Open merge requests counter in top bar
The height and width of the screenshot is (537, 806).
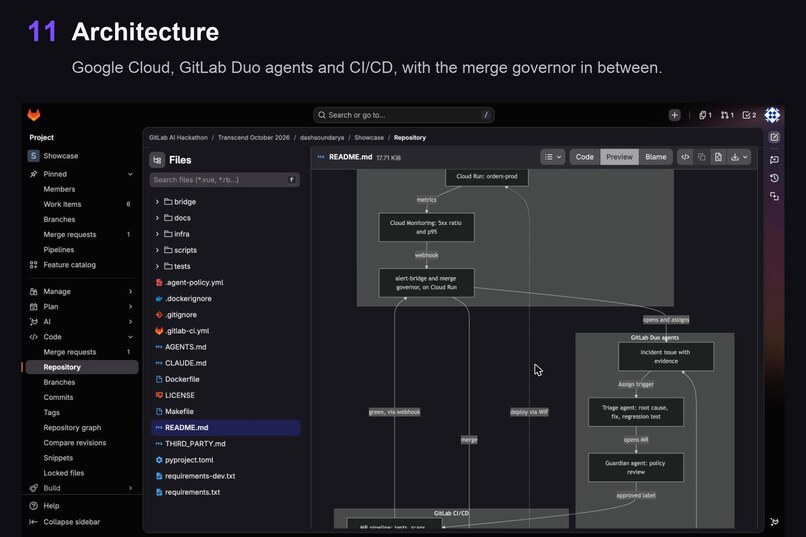click(727, 115)
